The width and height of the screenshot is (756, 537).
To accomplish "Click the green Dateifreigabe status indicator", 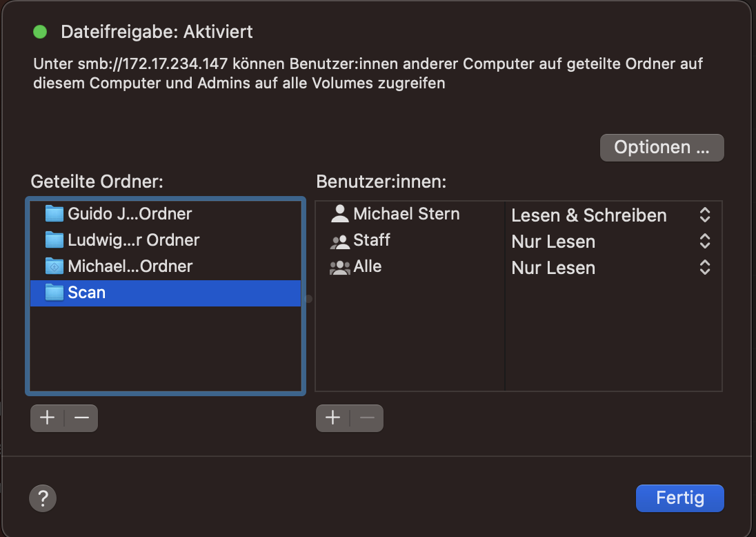I will 40,31.
